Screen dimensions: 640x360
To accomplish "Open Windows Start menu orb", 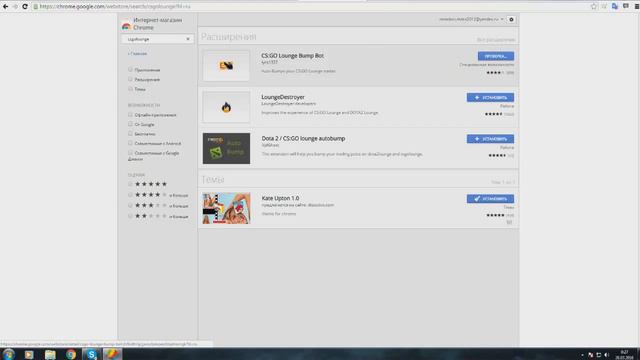I will [9, 354].
